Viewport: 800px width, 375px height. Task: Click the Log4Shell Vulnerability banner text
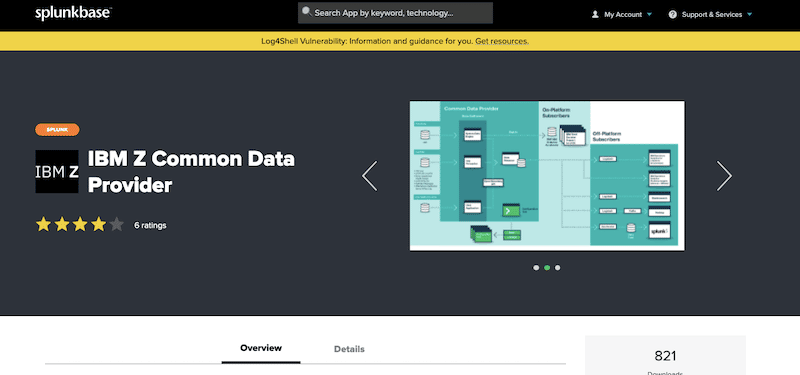point(367,41)
